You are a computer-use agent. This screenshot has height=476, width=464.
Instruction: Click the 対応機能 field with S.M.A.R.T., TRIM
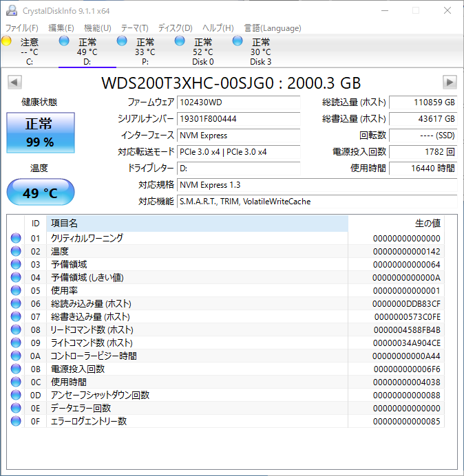(317, 202)
